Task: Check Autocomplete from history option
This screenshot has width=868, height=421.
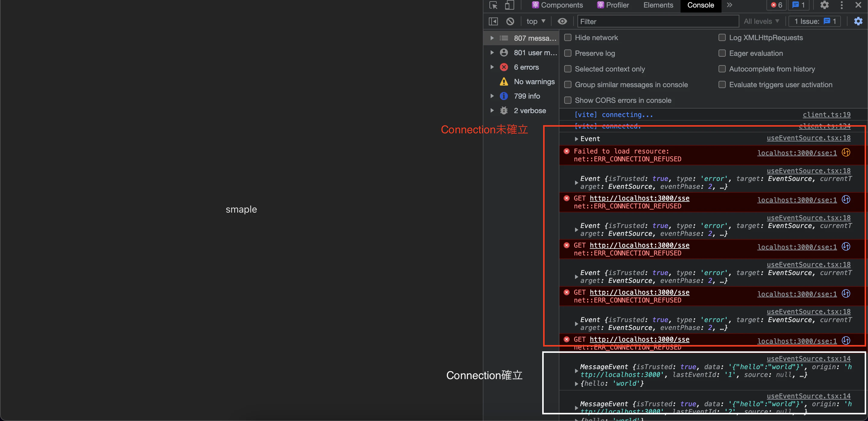Action: click(x=722, y=69)
